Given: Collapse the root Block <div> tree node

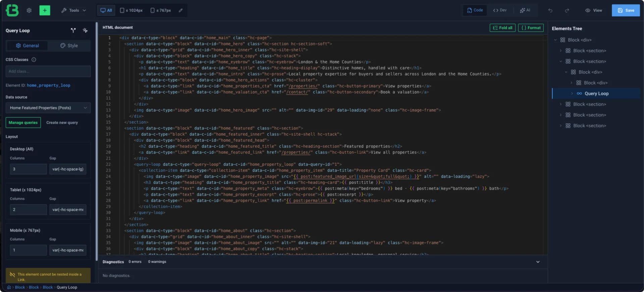Looking at the screenshot, I should pos(555,40).
